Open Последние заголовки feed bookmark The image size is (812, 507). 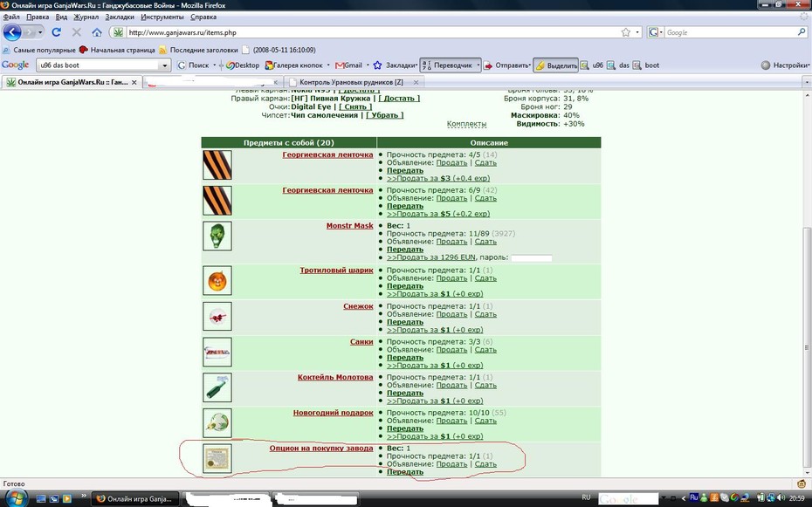point(198,51)
